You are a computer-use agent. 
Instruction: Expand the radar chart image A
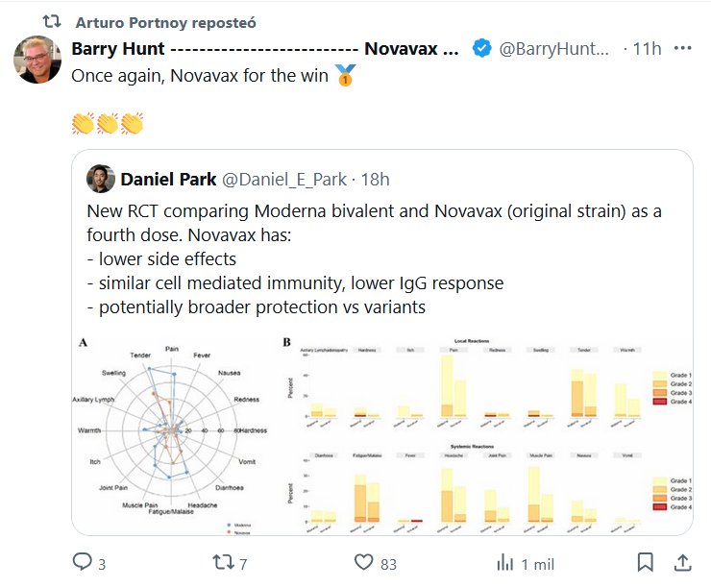coord(171,433)
